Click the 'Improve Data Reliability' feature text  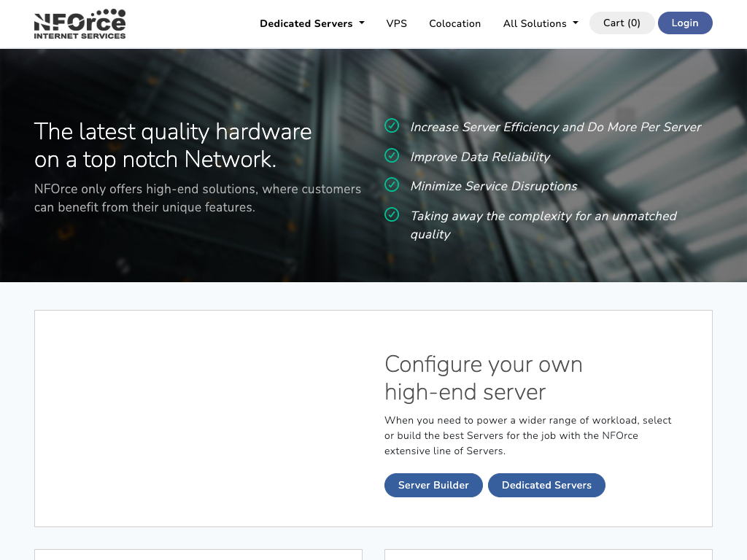(x=479, y=157)
